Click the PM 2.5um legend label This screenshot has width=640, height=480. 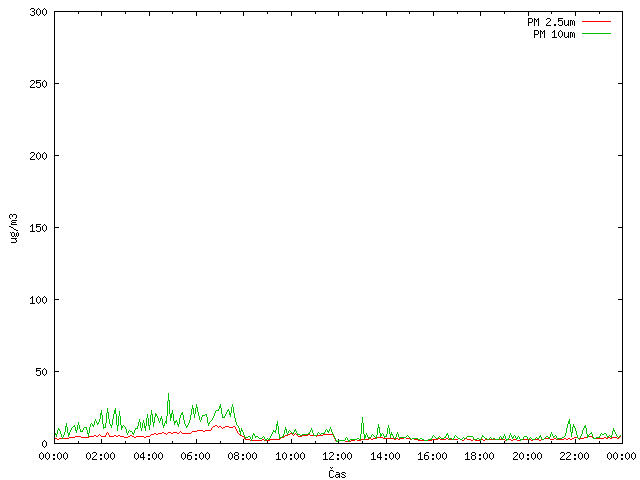tap(551, 22)
